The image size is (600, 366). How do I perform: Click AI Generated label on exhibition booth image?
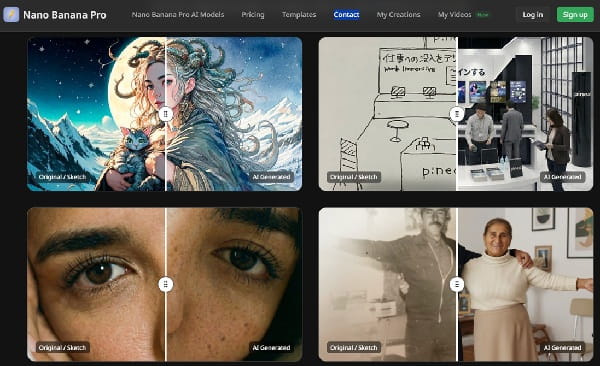[x=562, y=177]
